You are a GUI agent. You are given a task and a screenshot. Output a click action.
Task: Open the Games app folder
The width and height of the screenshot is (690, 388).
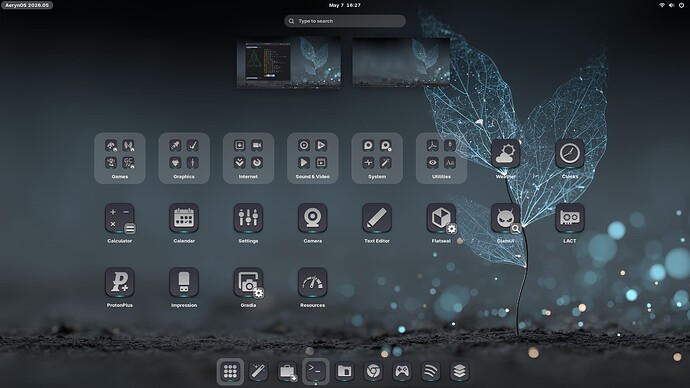click(120, 158)
